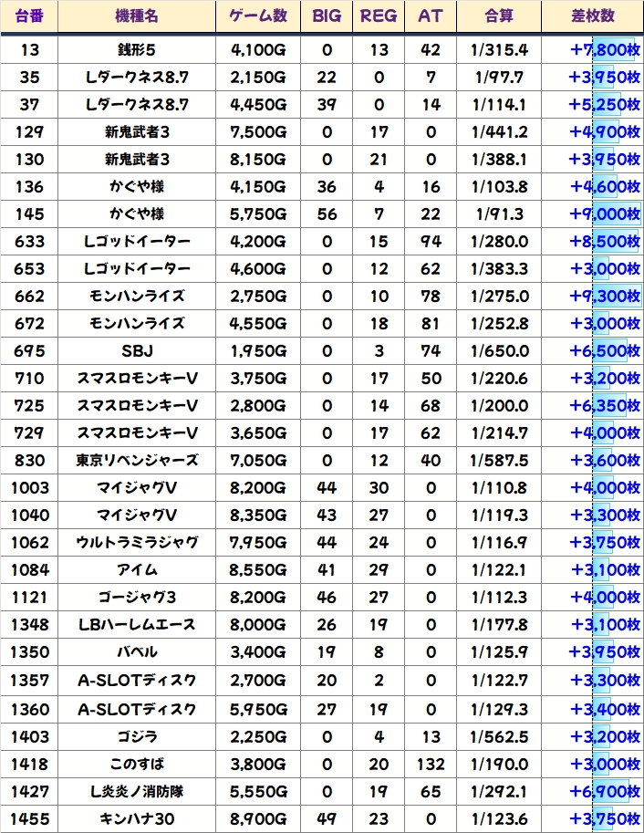Select the 銭形5 machine name cell

136,50
